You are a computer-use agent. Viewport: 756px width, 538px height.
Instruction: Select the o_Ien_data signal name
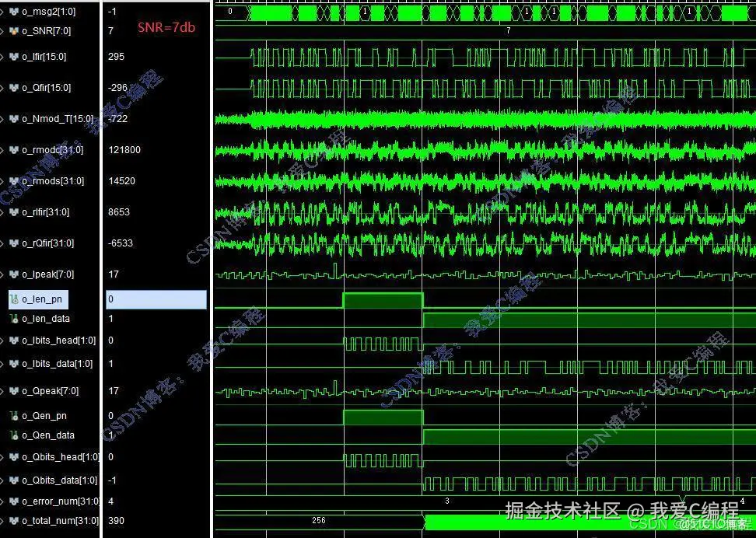(46, 319)
